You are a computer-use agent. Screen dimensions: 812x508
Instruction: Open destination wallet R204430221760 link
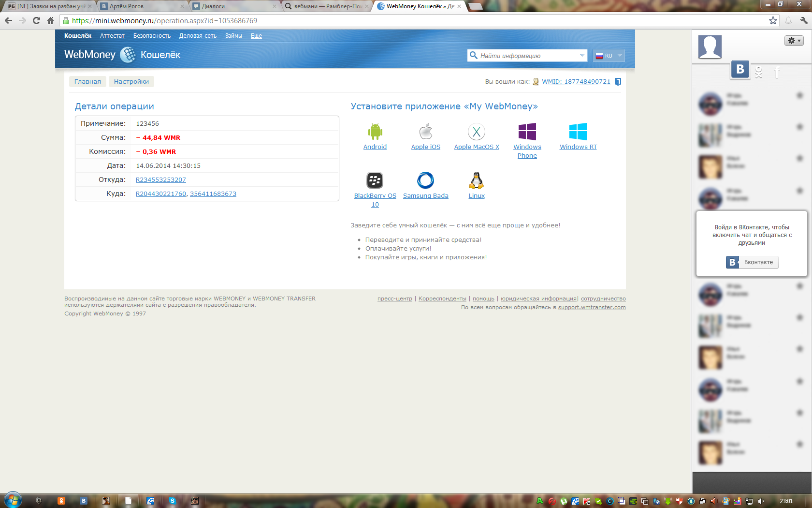point(161,194)
